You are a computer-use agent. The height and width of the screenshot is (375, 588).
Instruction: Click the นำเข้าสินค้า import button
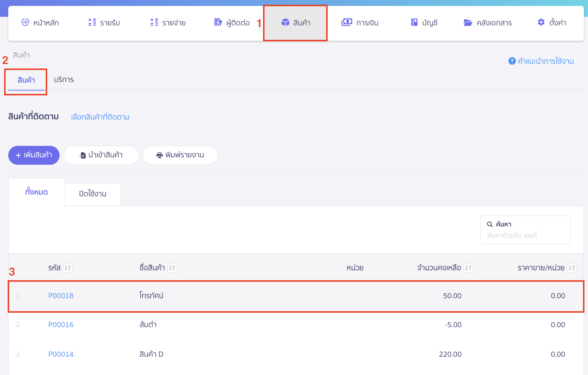pyautogui.click(x=101, y=155)
